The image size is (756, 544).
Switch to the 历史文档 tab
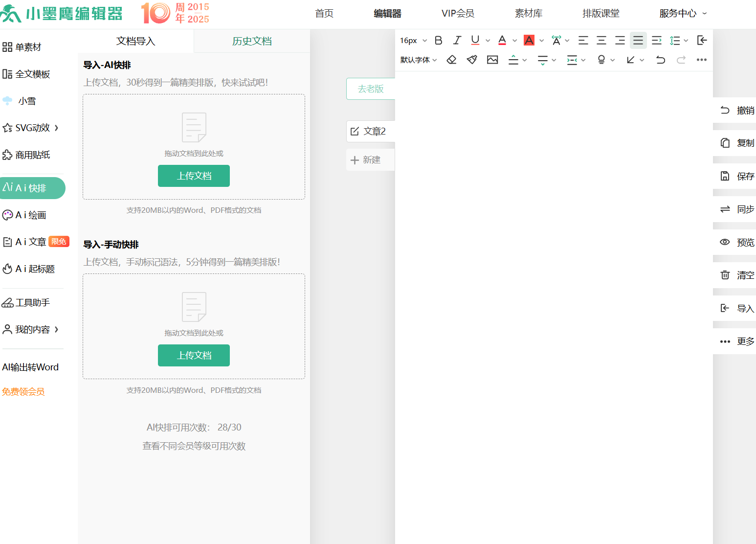(x=252, y=41)
